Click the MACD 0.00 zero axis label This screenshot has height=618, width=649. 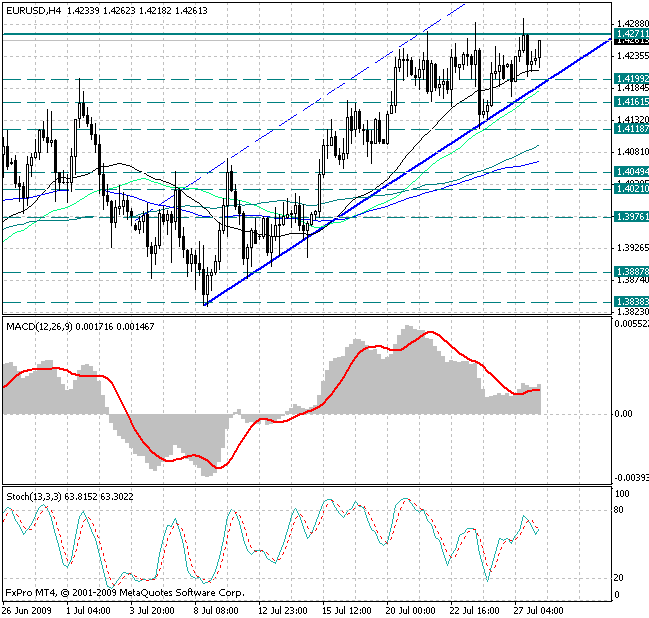623,414
